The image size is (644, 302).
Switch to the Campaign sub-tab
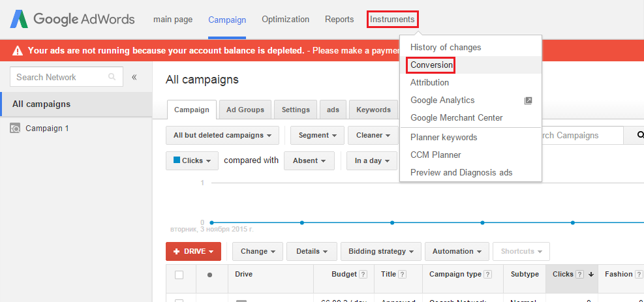[x=192, y=110]
